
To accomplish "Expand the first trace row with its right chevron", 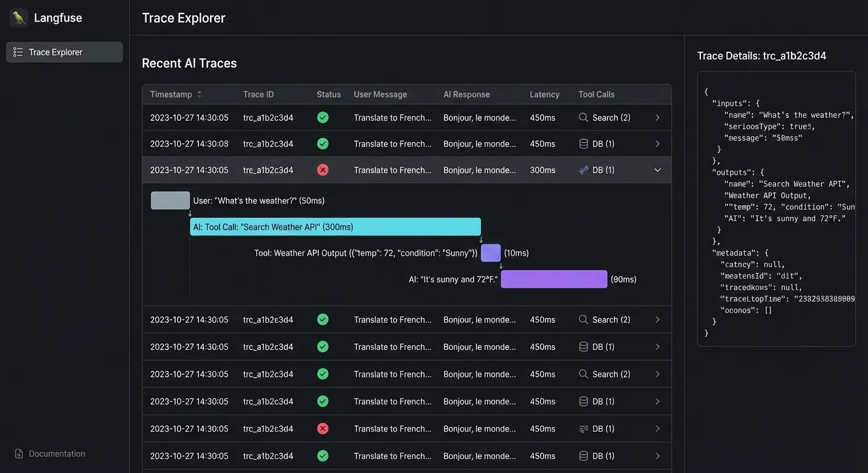I will pos(657,117).
